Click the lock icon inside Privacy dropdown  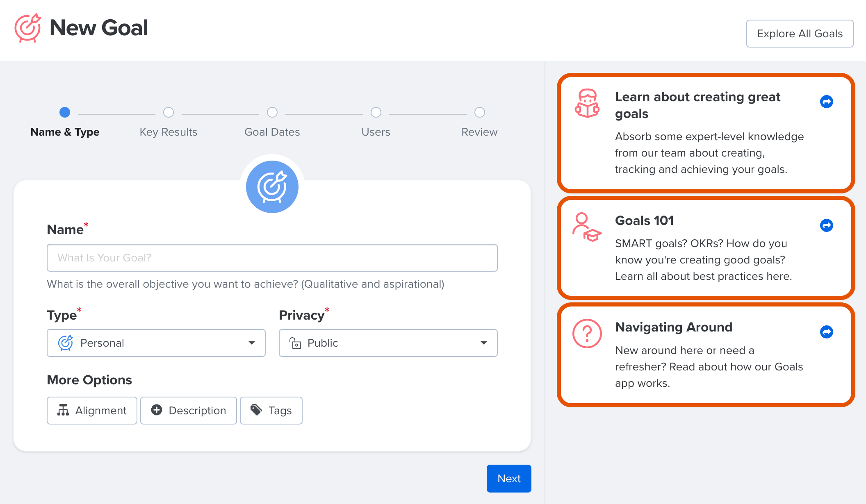[x=295, y=343]
